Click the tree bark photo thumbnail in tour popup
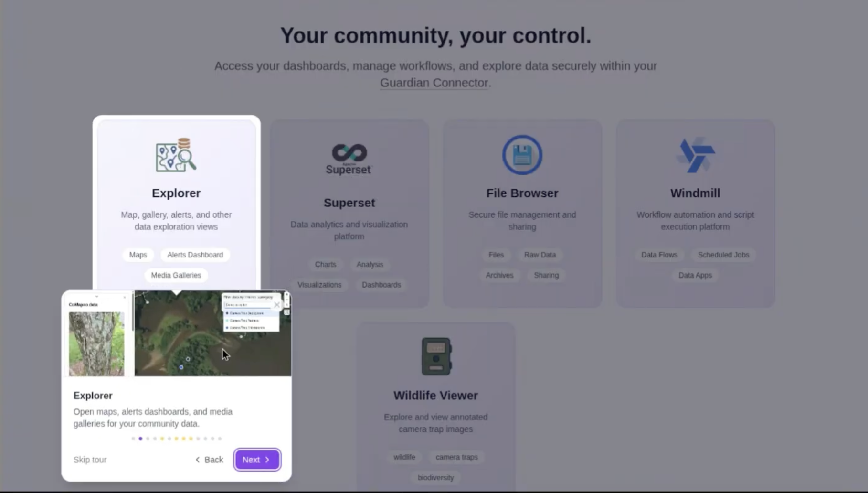 pyautogui.click(x=96, y=344)
